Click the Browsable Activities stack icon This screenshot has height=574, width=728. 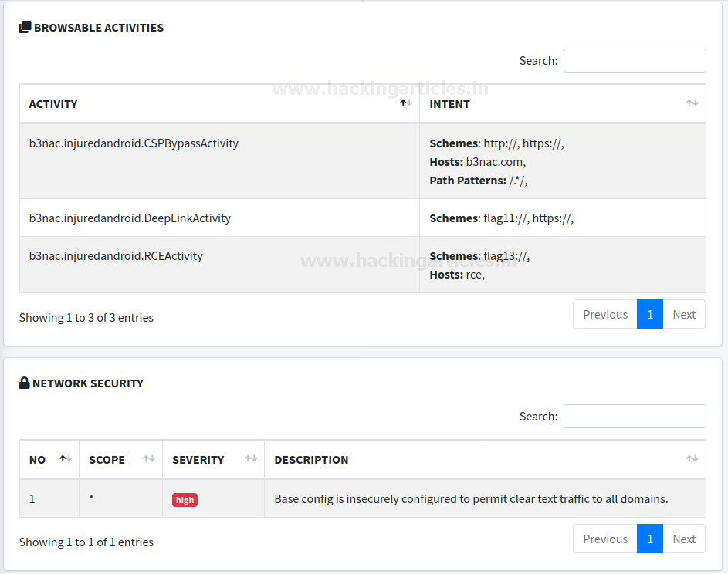25,27
